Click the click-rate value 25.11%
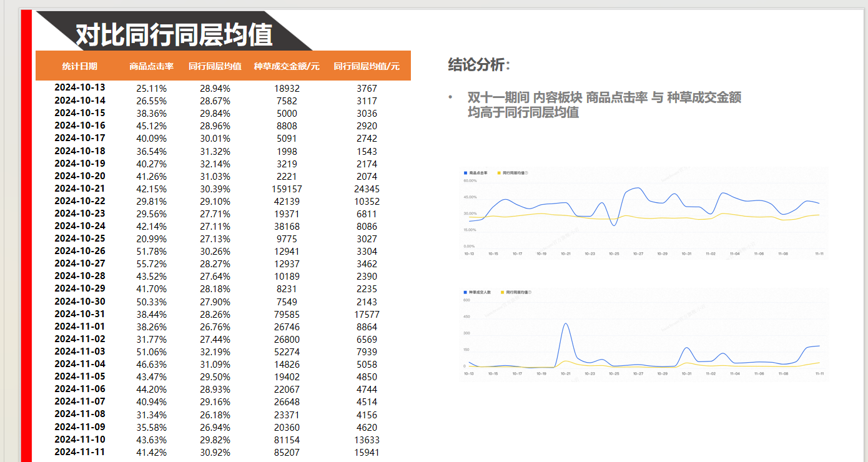This screenshot has width=868, height=462. coord(152,89)
